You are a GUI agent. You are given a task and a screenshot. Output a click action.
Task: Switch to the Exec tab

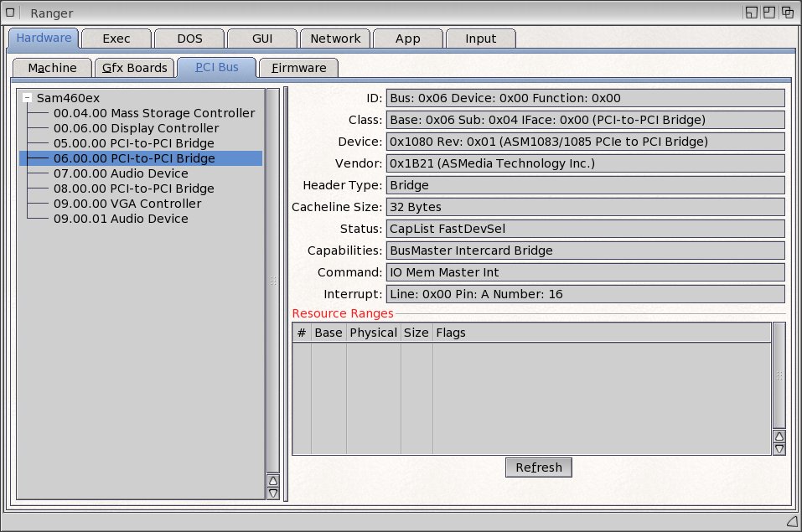tap(116, 39)
